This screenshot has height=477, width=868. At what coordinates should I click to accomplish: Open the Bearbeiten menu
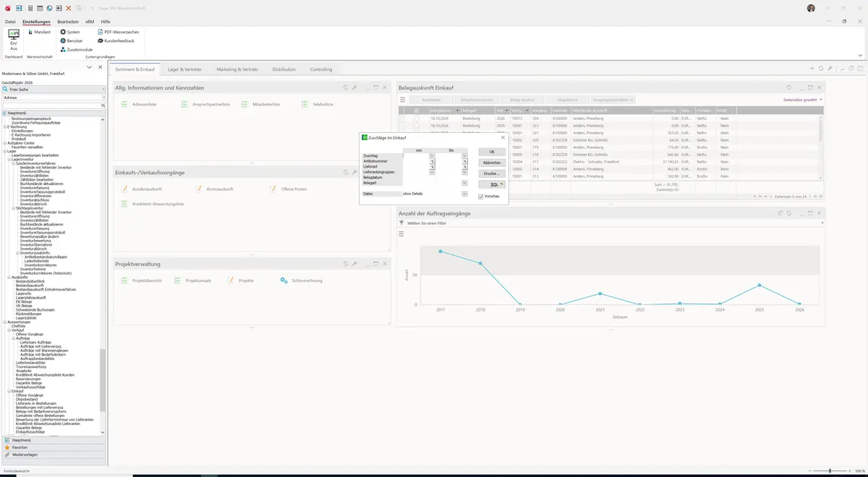[68, 22]
